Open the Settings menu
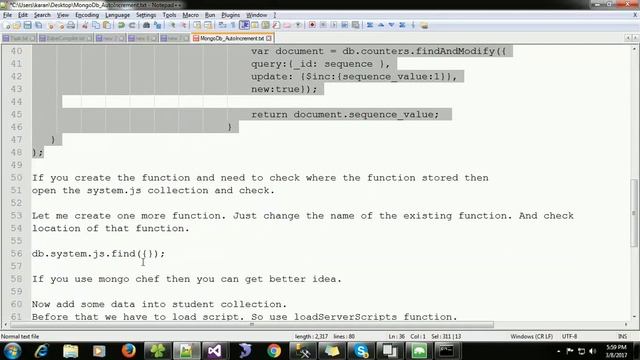 click(x=146, y=15)
